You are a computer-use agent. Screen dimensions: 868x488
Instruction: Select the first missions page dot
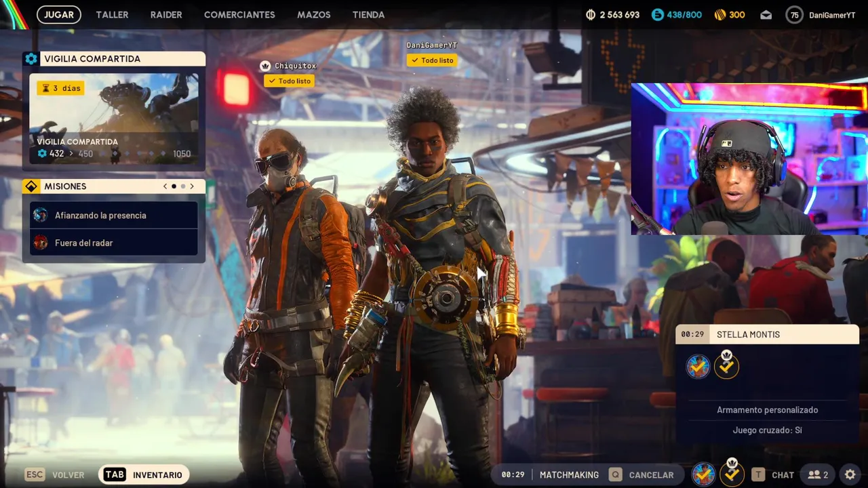tap(174, 186)
